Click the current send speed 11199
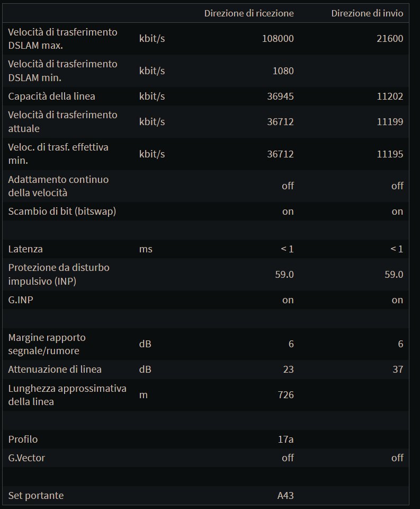This screenshot has width=420, height=509. (390, 122)
